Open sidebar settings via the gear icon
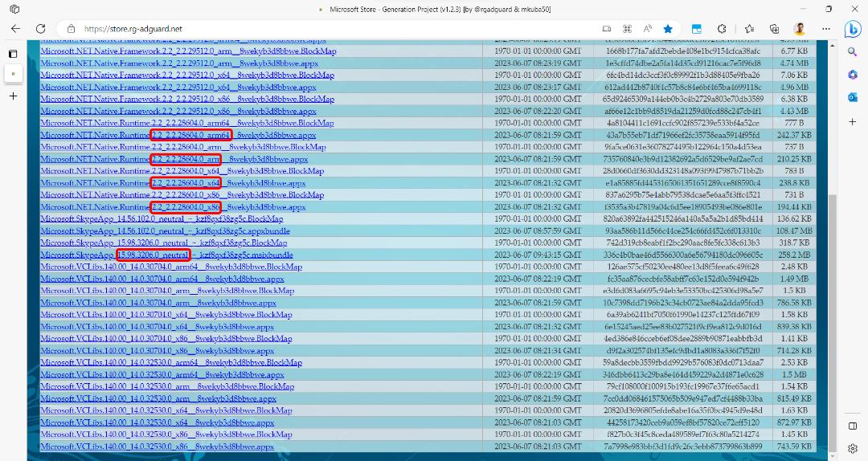Screen dimensions: 868x461 pos(853,448)
